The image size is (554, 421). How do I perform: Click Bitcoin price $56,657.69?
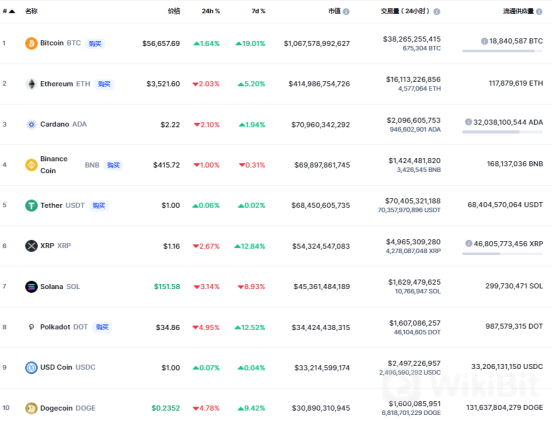click(x=161, y=43)
